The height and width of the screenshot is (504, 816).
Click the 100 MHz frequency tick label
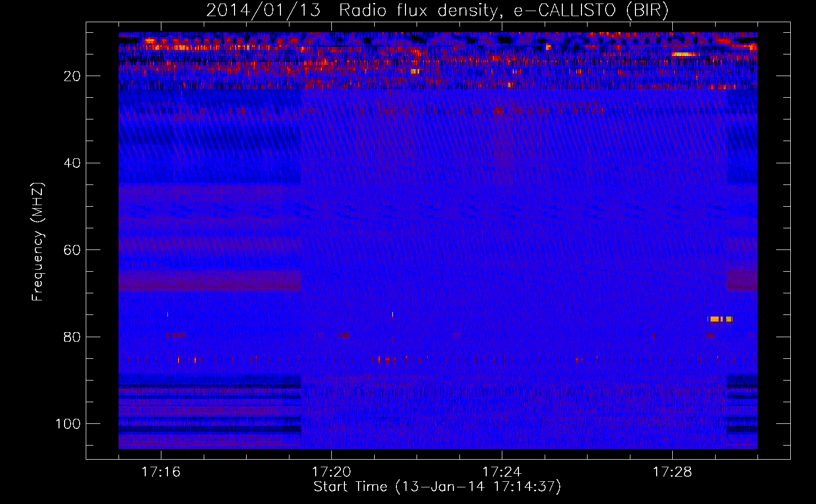[x=68, y=424]
